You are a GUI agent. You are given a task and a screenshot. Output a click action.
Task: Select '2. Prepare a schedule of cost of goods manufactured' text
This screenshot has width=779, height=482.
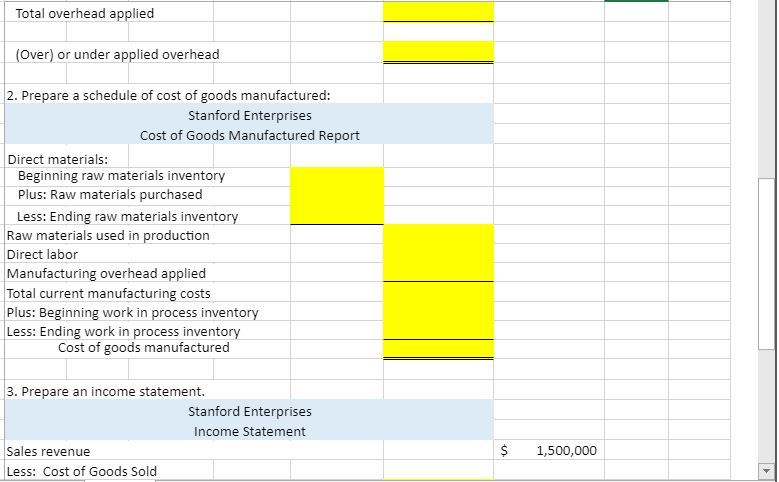(168, 95)
